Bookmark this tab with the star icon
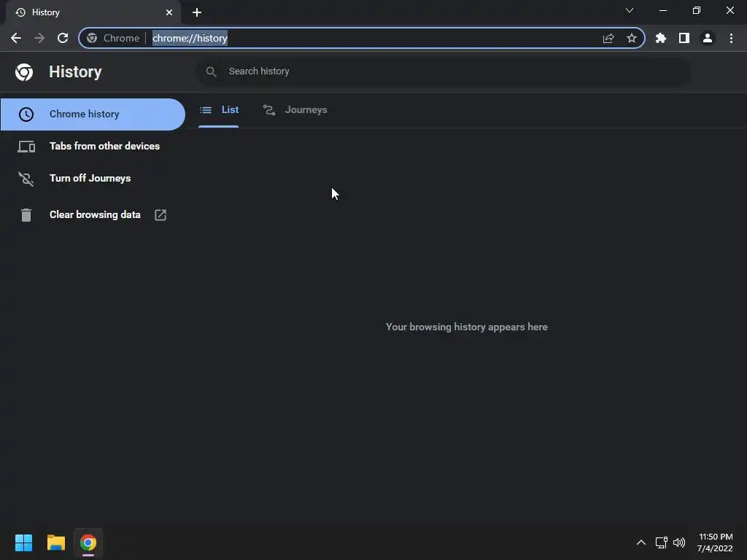The width and height of the screenshot is (747, 560). 632,38
